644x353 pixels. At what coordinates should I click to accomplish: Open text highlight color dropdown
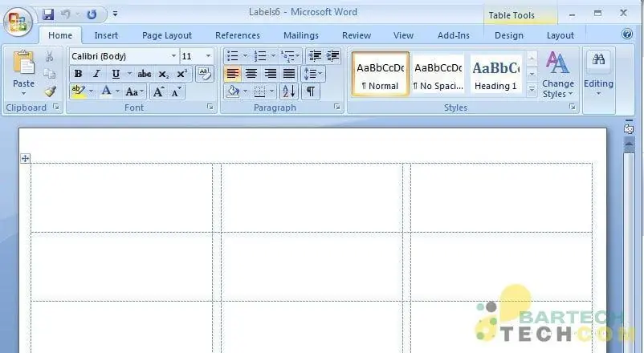pyautogui.click(x=92, y=91)
